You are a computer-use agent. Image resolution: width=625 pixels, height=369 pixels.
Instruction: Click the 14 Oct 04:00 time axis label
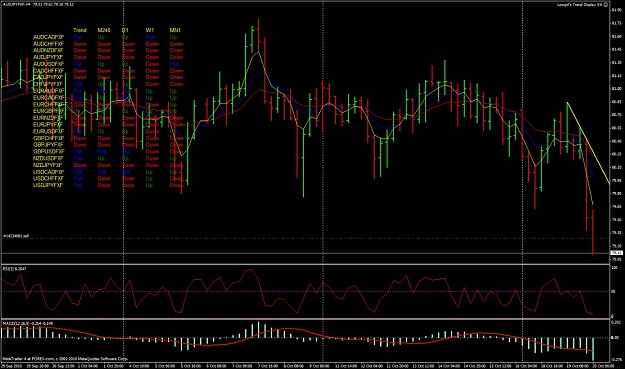(x=450, y=366)
